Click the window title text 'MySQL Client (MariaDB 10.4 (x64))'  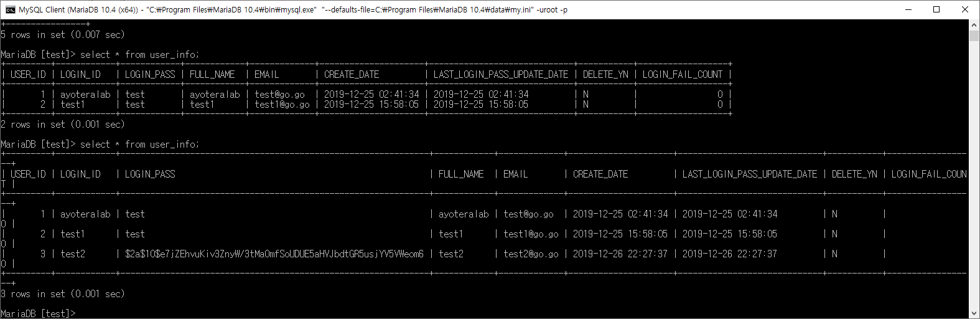point(78,10)
